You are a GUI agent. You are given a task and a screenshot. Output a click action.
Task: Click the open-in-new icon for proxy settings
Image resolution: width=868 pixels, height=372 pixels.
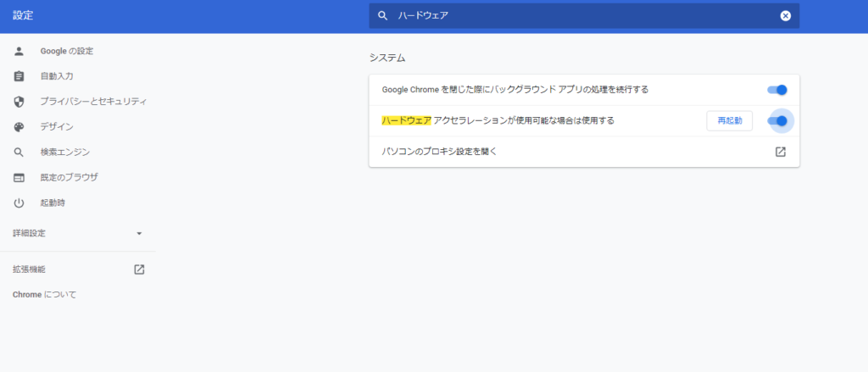pos(781,152)
